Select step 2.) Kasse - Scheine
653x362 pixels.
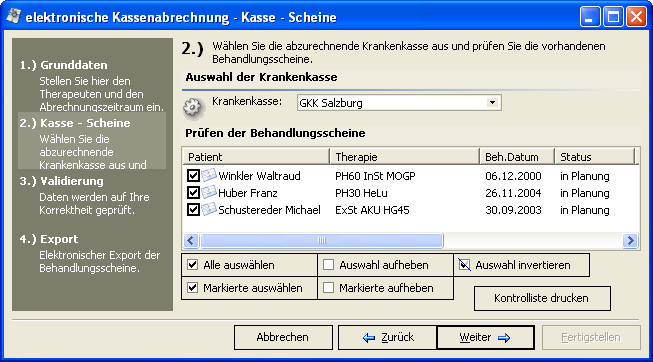coord(75,123)
